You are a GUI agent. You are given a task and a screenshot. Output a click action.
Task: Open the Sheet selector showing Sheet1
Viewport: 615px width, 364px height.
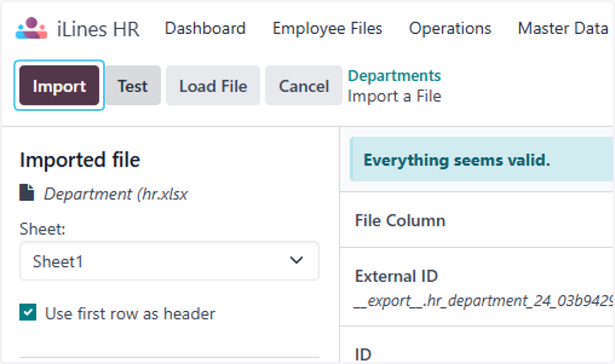169,261
